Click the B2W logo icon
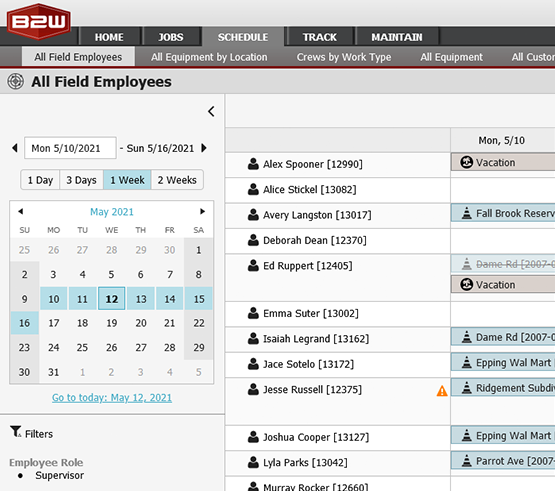Screen dimensions: 555x491 39,22
